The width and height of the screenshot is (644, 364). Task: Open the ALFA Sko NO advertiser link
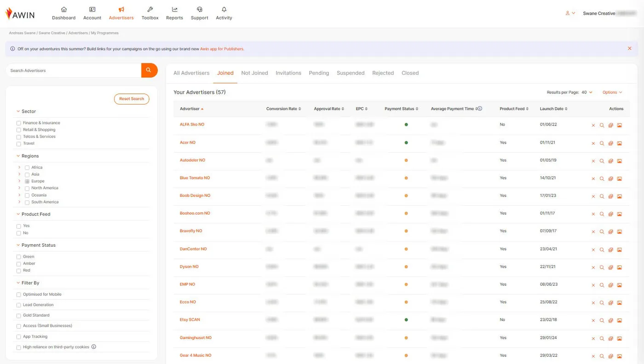[192, 125]
